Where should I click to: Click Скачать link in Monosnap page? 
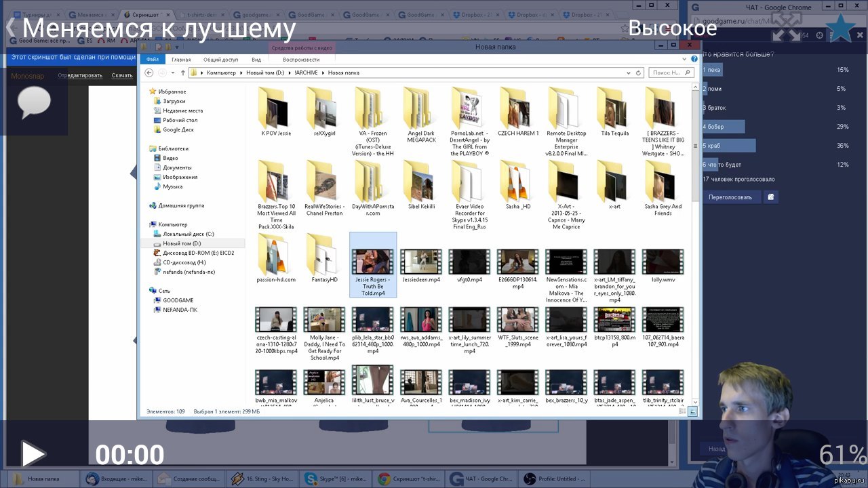[x=122, y=75]
